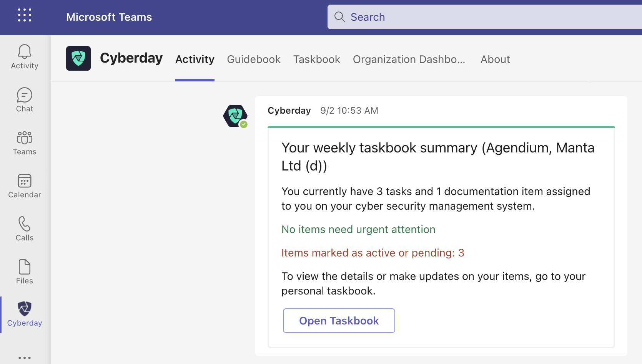Click the Cyberday logo in app header
The width and height of the screenshot is (642, 364).
pyautogui.click(x=78, y=58)
